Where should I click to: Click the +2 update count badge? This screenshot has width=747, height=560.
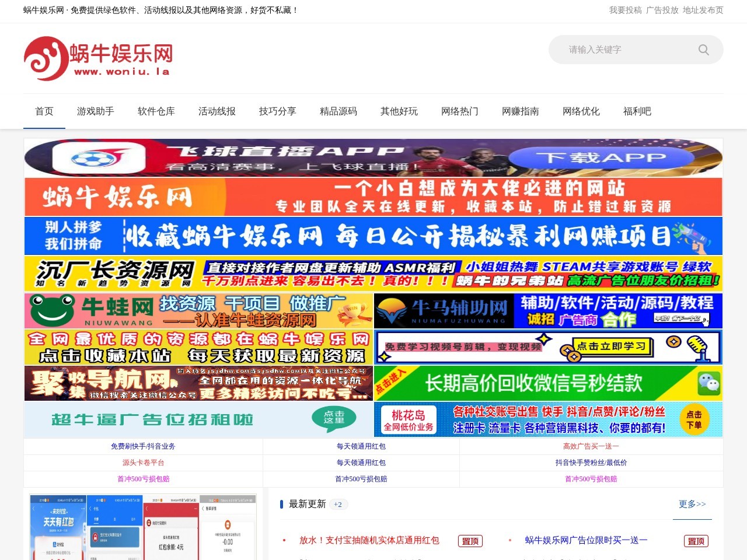[x=338, y=505]
